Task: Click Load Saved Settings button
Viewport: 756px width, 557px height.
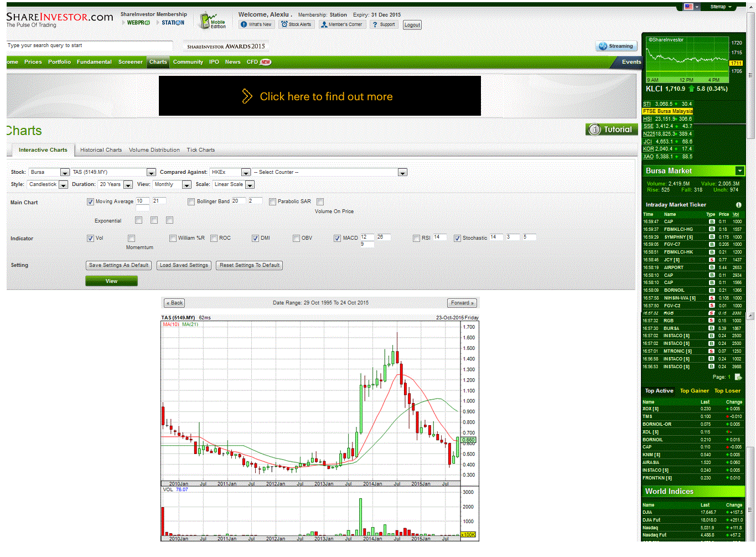Action: (x=184, y=265)
